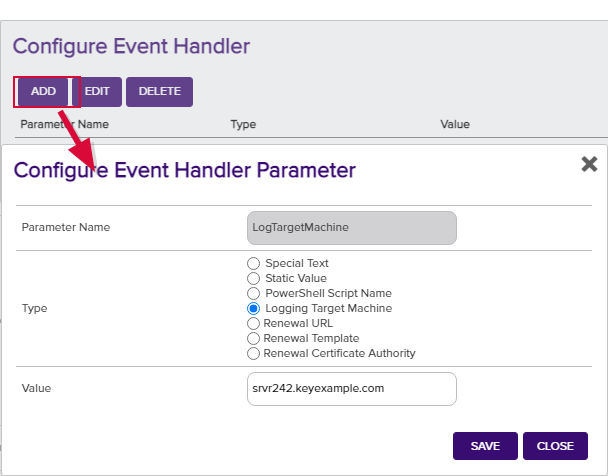Click the CLOSE button in the dialog

pyautogui.click(x=555, y=446)
